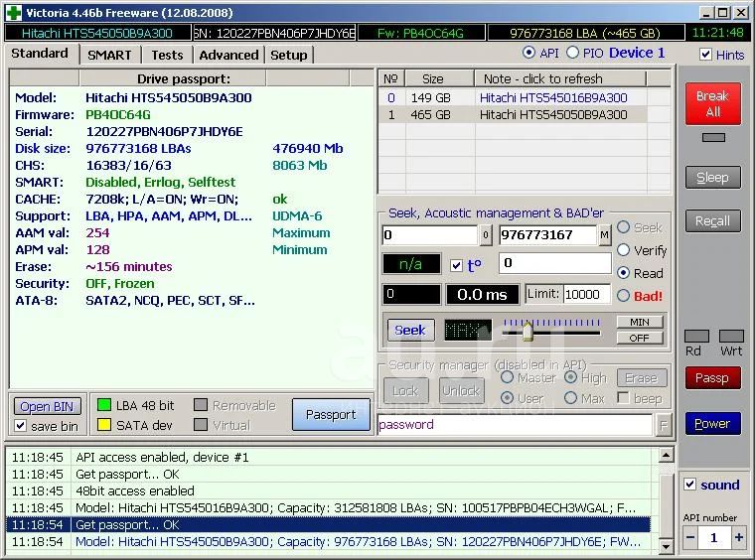Image resolution: width=755 pixels, height=560 pixels.
Task: Toggle the sound checkbox
Action: 689,484
